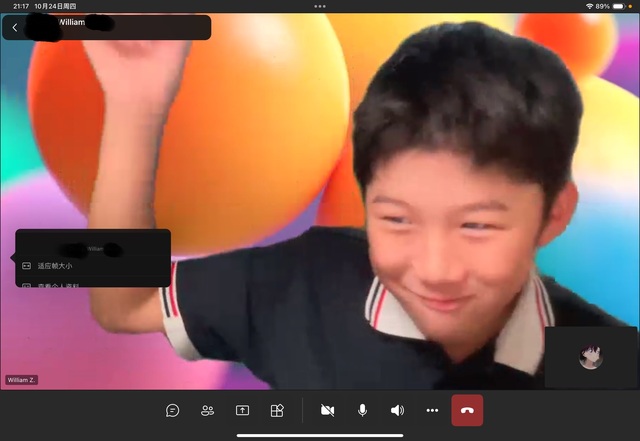Show the participants list

(x=207, y=410)
